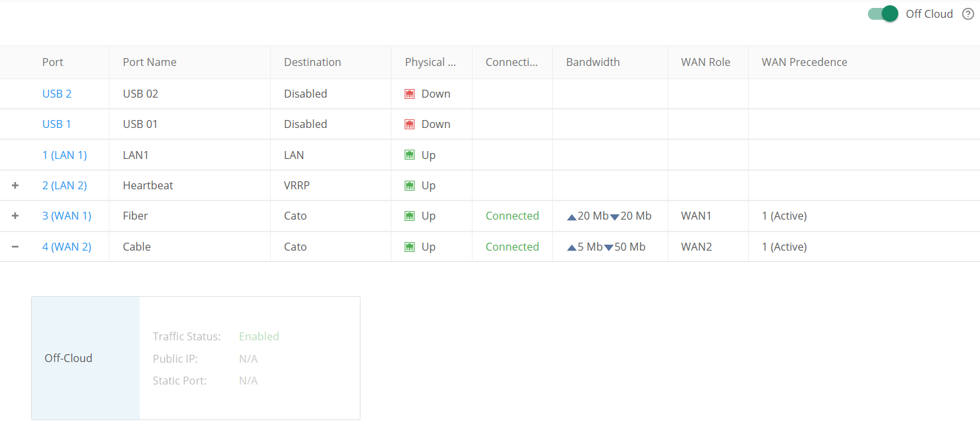Open the USB 2 port link
The height and width of the screenshot is (430, 980).
[57, 94]
